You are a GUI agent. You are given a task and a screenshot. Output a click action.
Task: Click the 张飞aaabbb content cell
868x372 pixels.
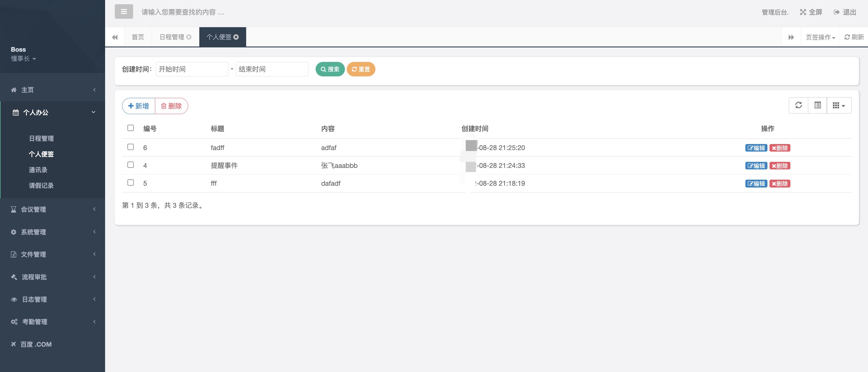pos(339,165)
